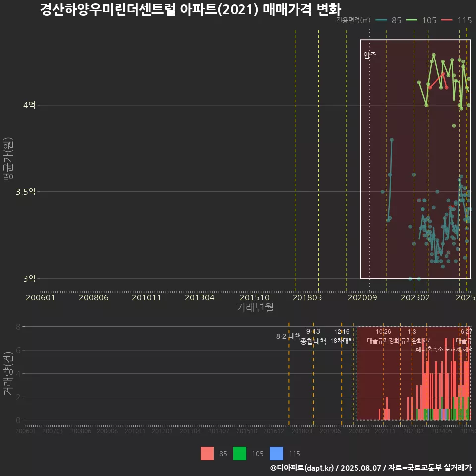Click the '특례대출축소' policy marker label
Screen dimensions: 476x476
pos(427,349)
